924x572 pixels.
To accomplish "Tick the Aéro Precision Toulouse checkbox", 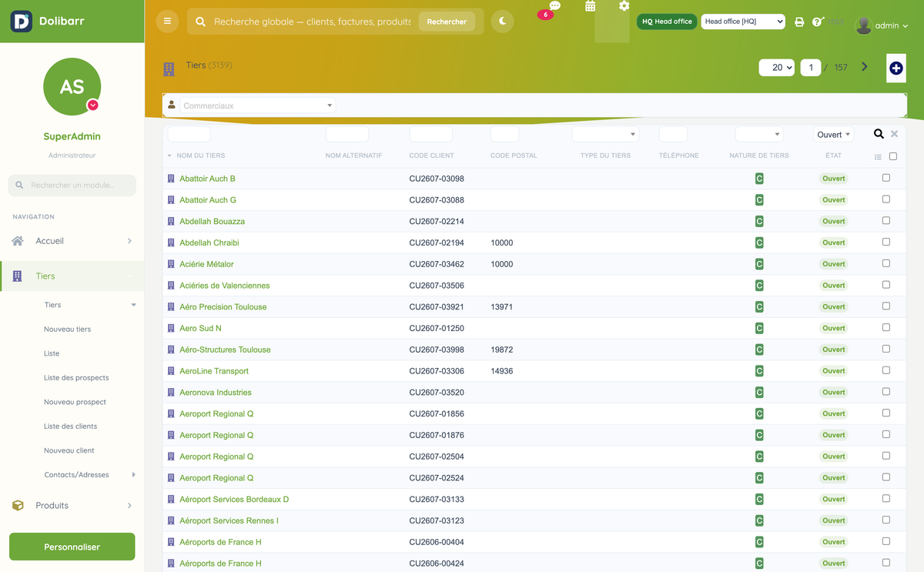I will pos(886,306).
